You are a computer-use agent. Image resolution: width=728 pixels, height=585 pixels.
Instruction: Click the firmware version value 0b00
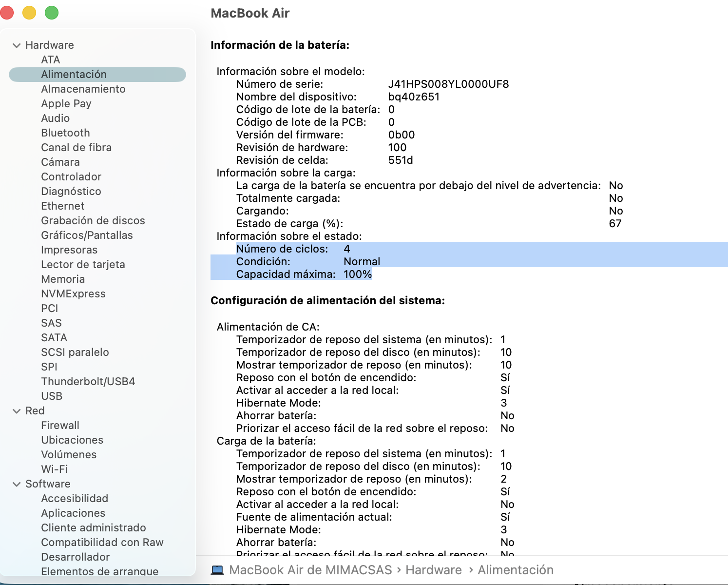pyautogui.click(x=402, y=135)
